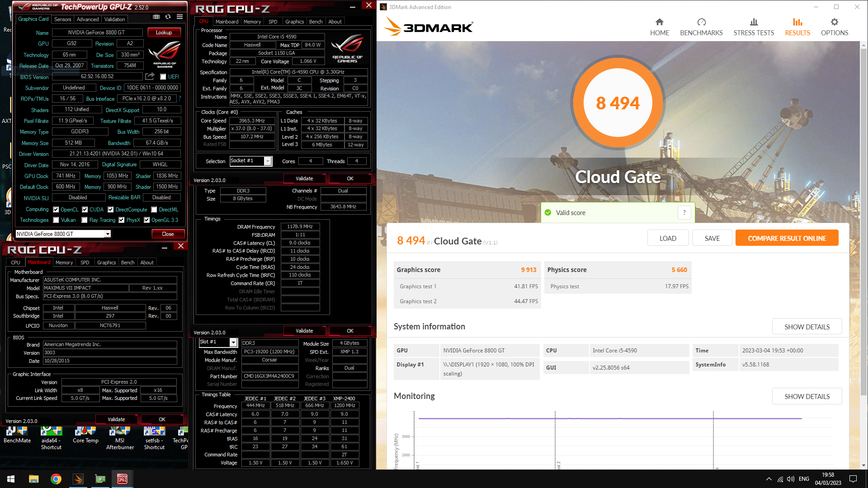868x488 pixels.
Task: Click the Bench tab in lower-left CPU-Z window
Action: [x=127, y=263]
